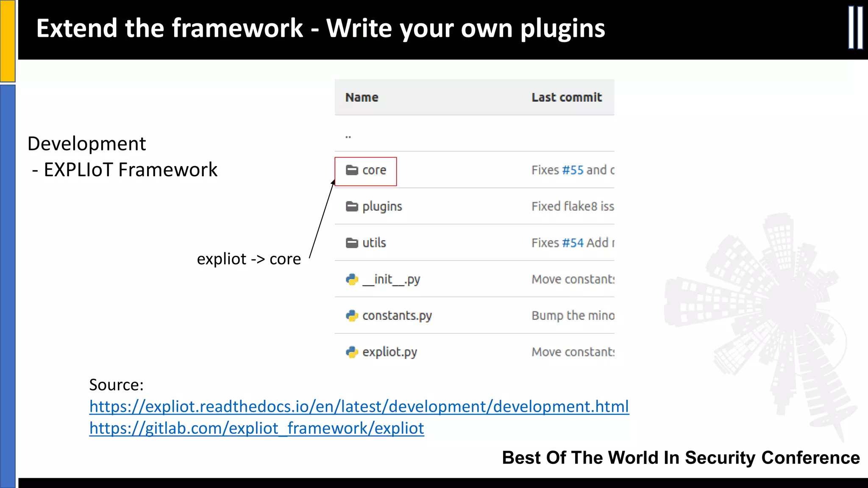Click the 'Development' heading text

pyautogui.click(x=87, y=144)
